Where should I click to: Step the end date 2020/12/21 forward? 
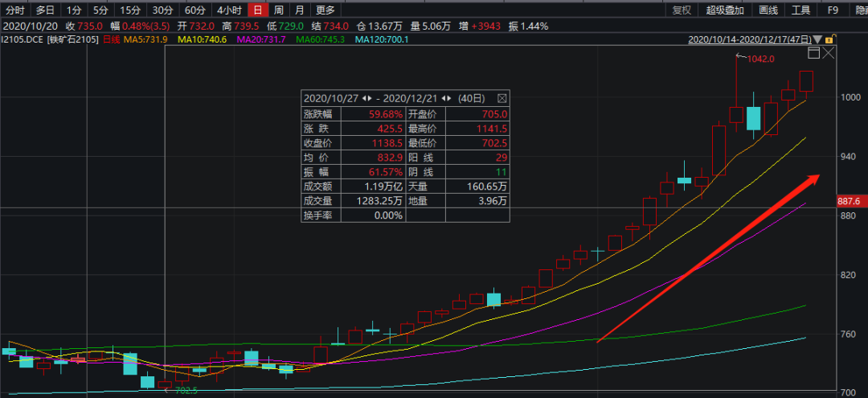[x=448, y=99]
